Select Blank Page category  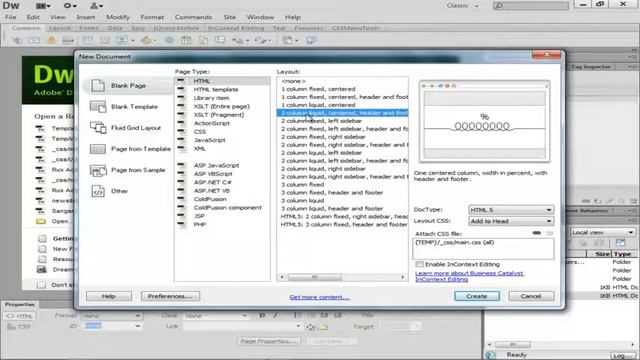pos(127,86)
